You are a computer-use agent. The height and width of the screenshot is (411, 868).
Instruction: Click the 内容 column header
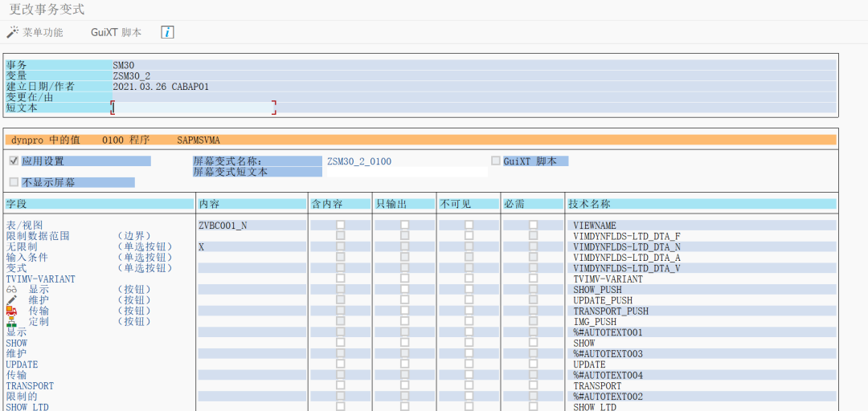pyautogui.click(x=252, y=204)
